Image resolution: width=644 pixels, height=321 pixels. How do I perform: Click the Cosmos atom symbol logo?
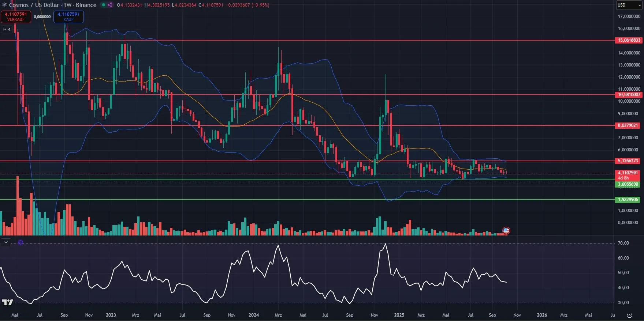4,5
